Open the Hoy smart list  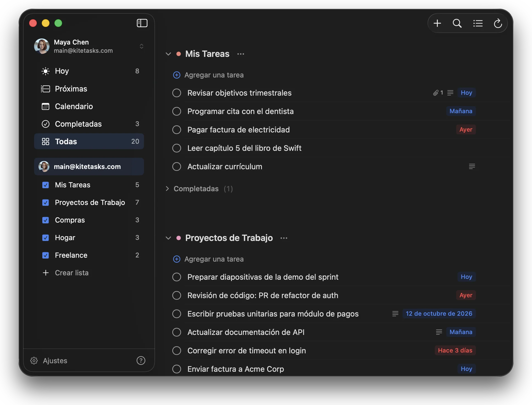pyautogui.click(x=89, y=71)
